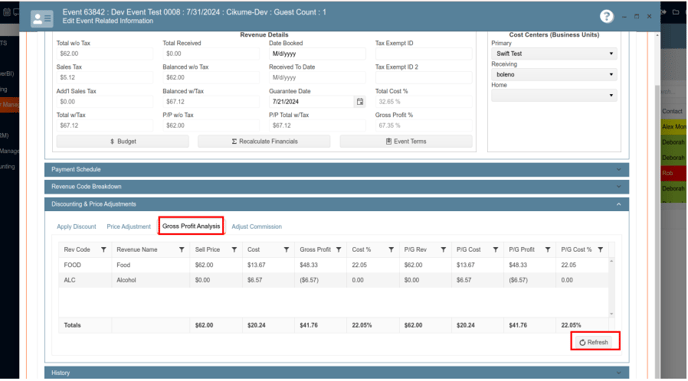Screen dimensions: 688x381
Task: Click the Budget button
Action: click(x=122, y=141)
